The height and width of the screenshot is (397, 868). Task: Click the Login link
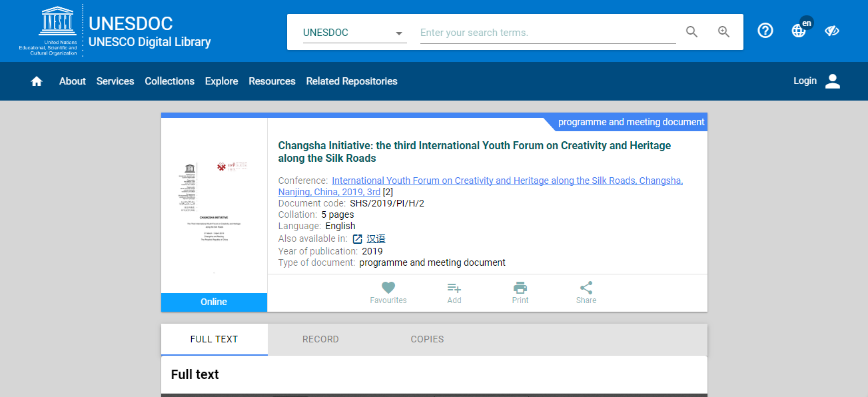pos(805,81)
